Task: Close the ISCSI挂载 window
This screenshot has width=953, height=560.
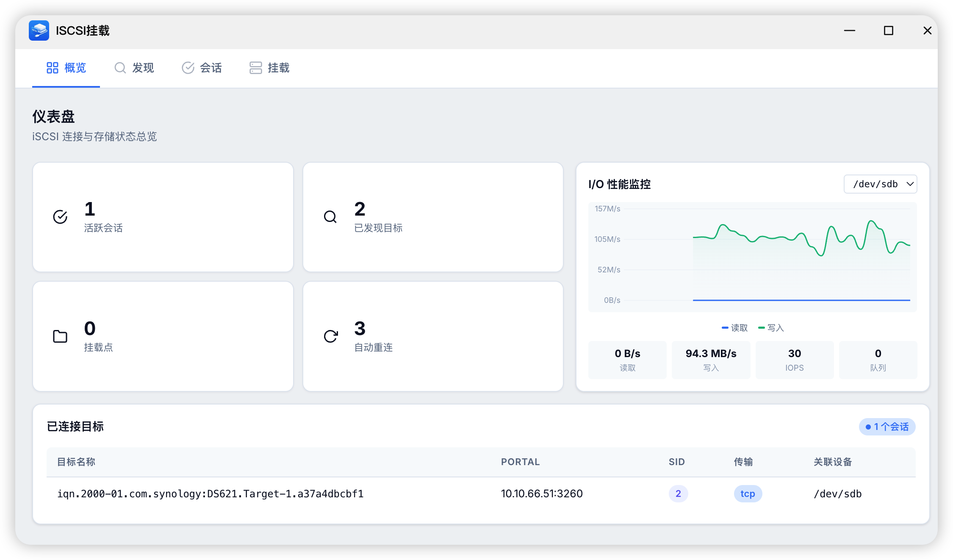Action: 928,30
